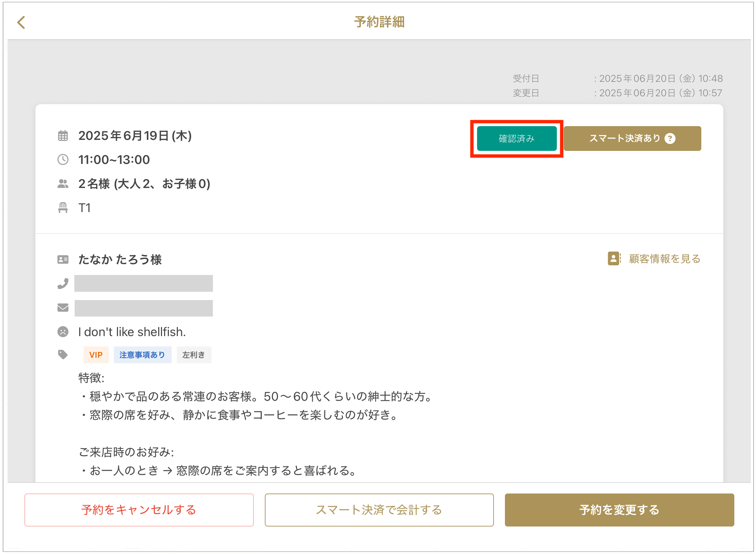Click the help question mark icon
The height and width of the screenshot is (554, 756).
[x=670, y=138]
